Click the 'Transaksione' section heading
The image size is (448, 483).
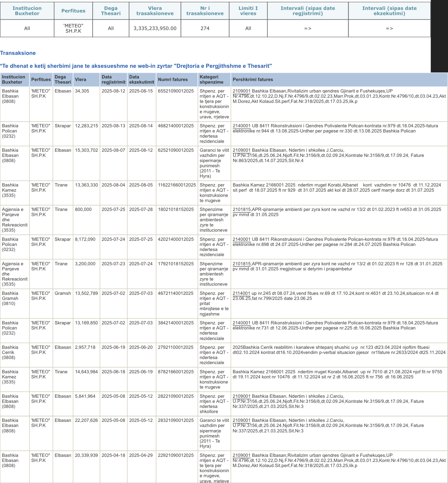tap(18, 53)
